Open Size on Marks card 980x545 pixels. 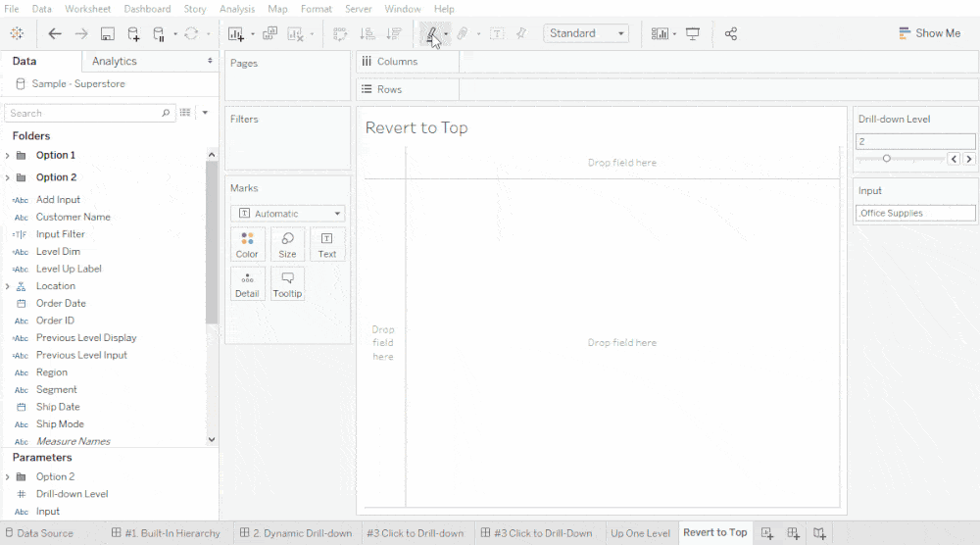(287, 244)
